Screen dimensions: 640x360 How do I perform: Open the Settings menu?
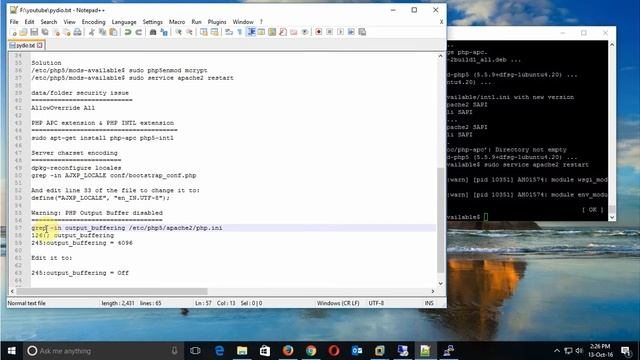pyautogui.click(x=153, y=22)
